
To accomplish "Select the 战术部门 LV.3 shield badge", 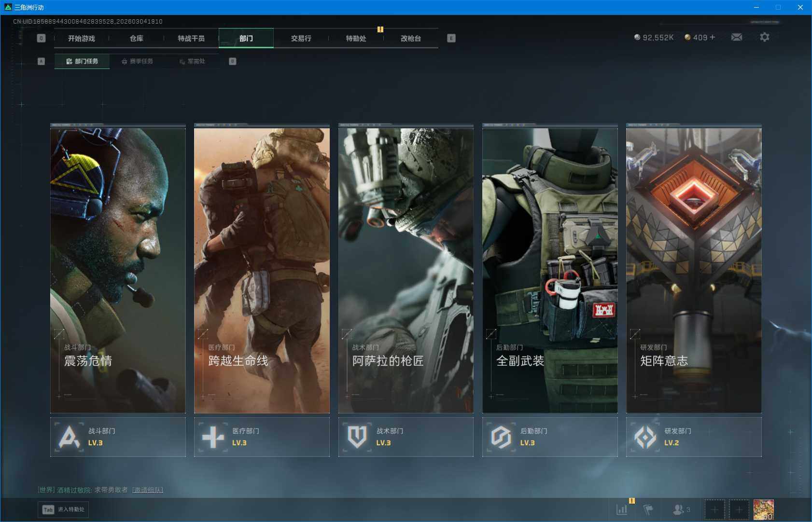I will (406, 437).
